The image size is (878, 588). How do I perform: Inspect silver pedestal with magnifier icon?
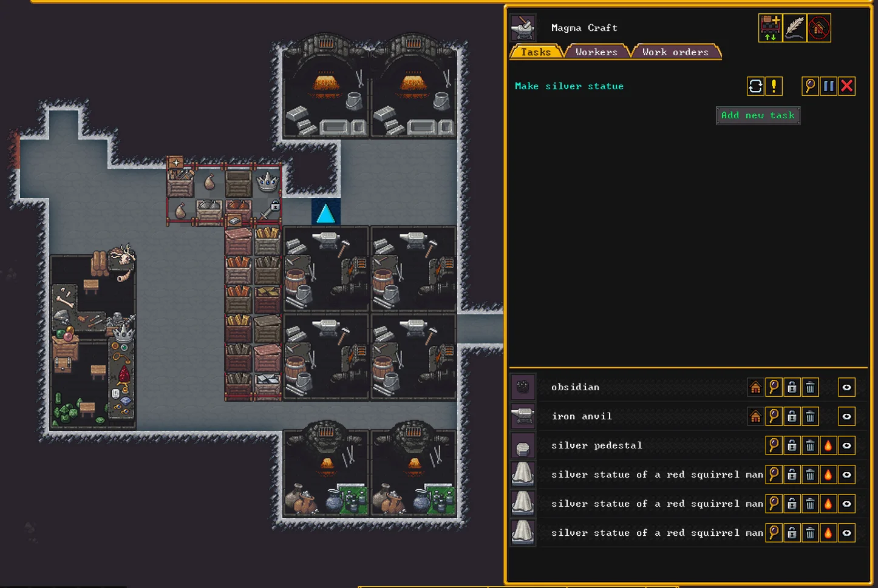[x=774, y=445]
